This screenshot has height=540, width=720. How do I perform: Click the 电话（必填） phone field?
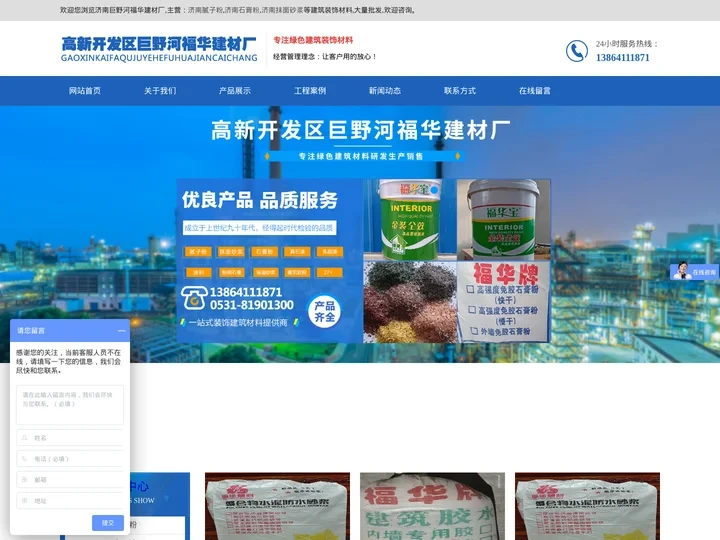(70, 459)
